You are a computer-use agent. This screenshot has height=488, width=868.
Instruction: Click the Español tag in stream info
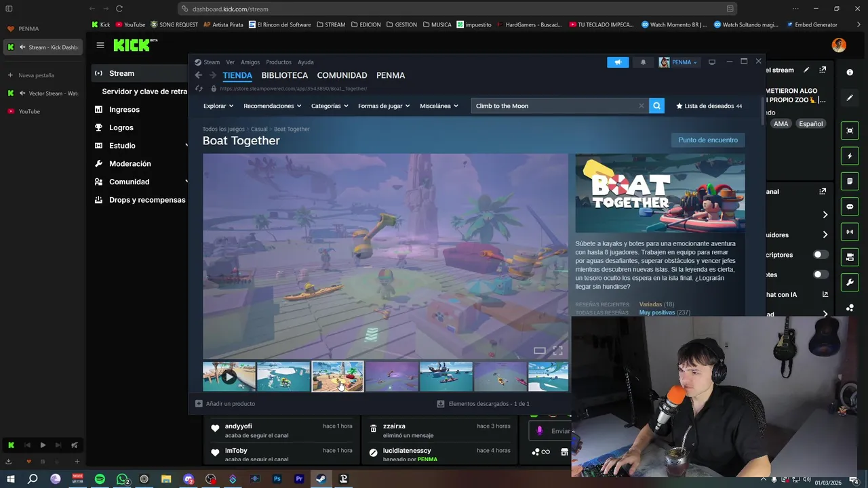810,124
